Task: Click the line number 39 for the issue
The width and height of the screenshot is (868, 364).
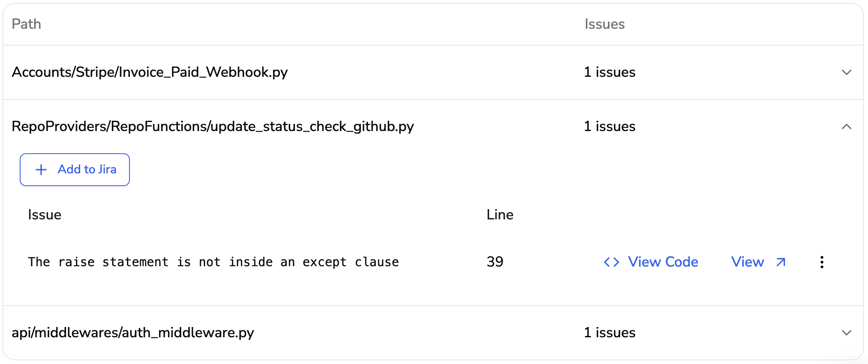Action: [494, 262]
